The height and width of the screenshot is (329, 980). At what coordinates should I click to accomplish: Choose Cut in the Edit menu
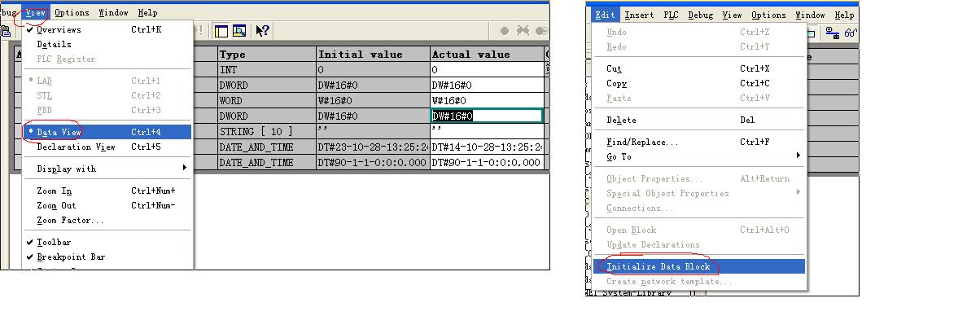point(699,68)
